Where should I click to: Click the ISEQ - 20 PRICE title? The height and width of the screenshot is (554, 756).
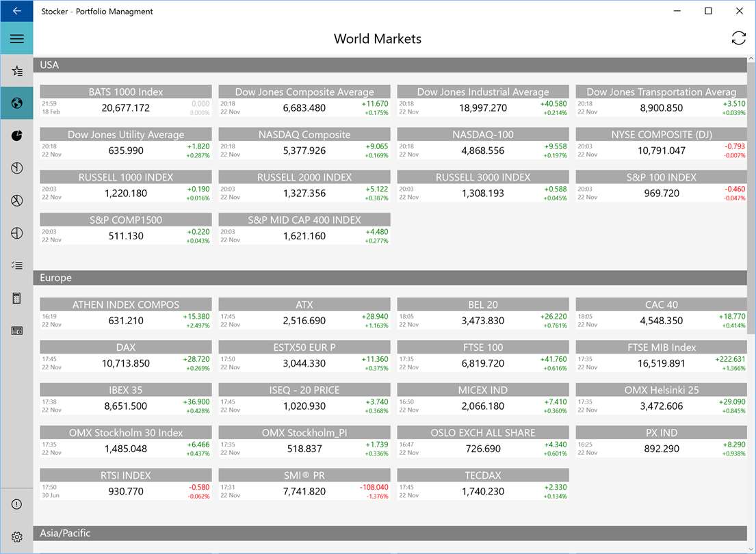(x=304, y=390)
